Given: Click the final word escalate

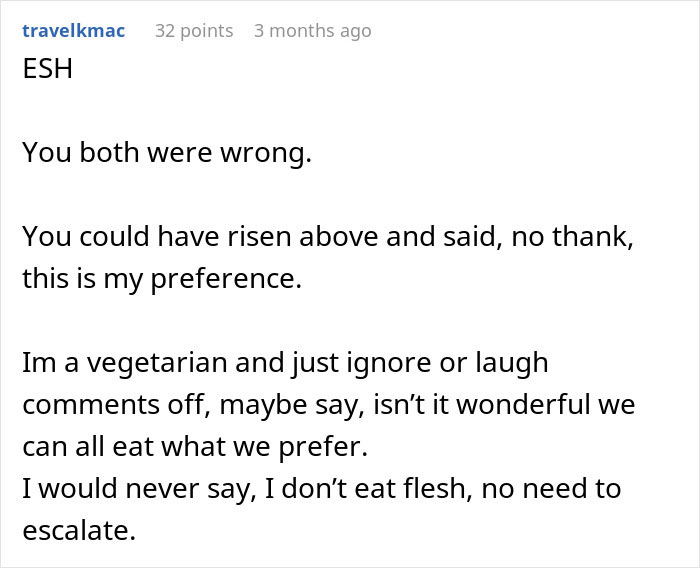Looking at the screenshot, I should point(78,531).
